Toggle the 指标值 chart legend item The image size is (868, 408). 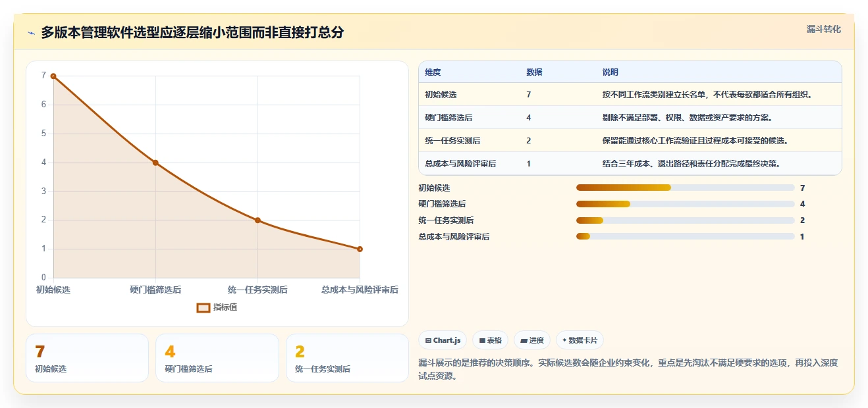[217, 307]
